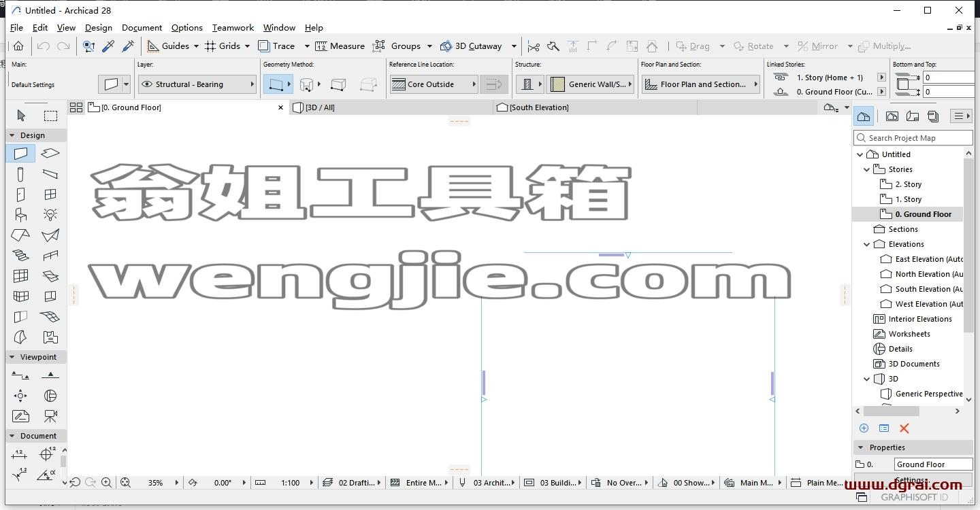Switch Navigator to View Map
This screenshot has width=980, height=510.
click(x=892, y=116)
